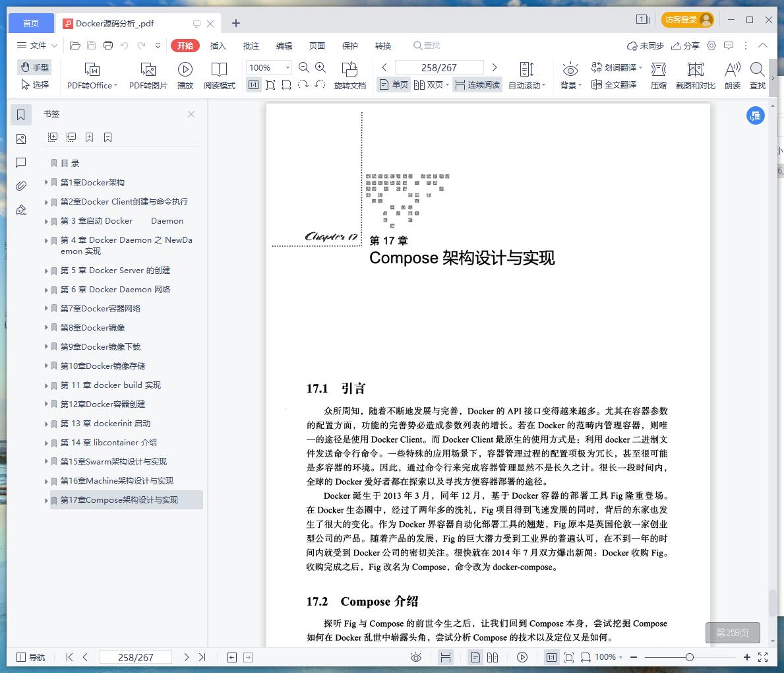Viewport: 784px width, 673px height.
Task: Click the zoom-in plus in the status bar
Action: tap(747, 657)
